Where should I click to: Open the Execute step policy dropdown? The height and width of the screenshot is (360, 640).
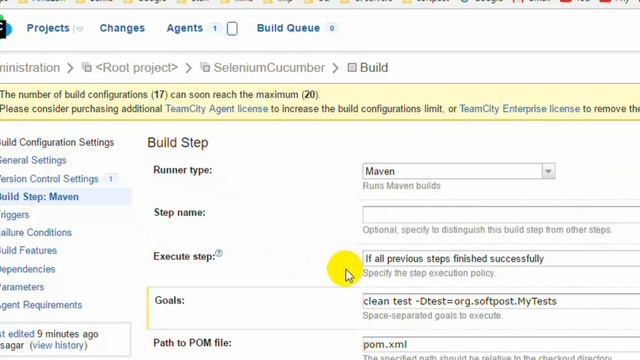coord(501,259)
